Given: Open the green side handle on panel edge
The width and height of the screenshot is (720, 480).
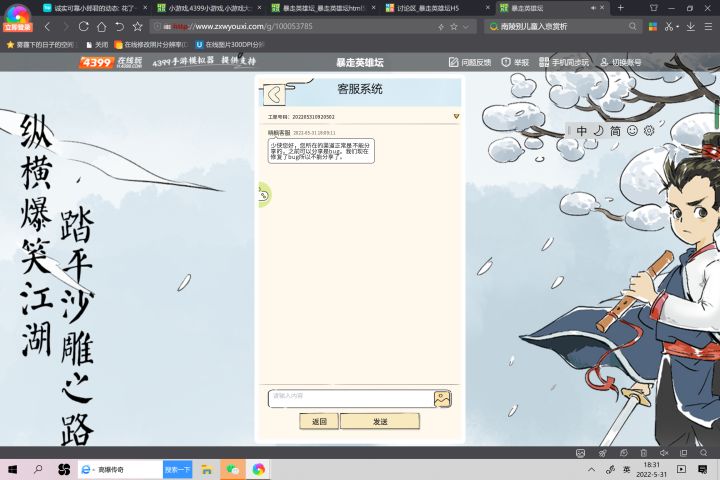Looking at the screenshot, I should (264, 195).
